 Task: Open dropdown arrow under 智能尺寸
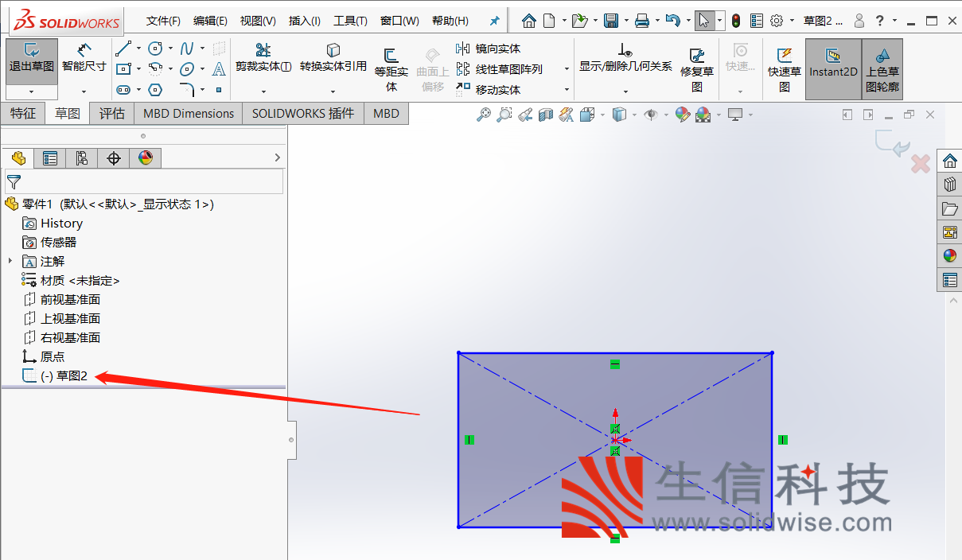(84, 91)
